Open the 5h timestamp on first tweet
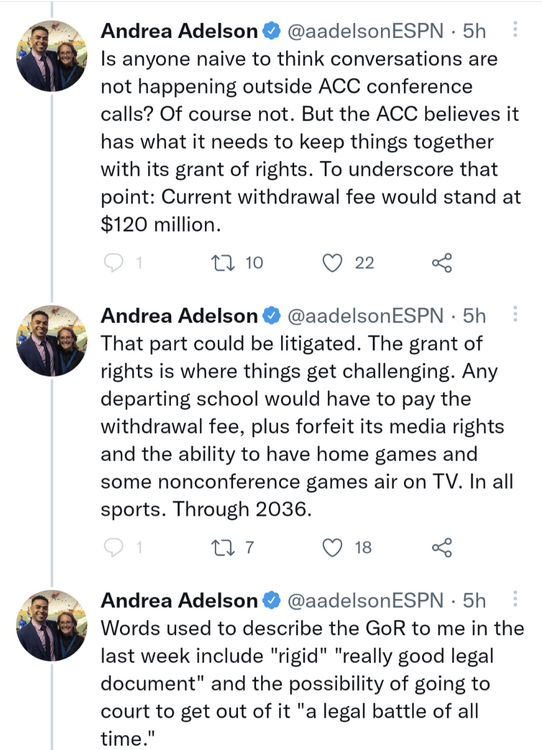The height and width of the screenshot is (750, 542). coord(474,31)
